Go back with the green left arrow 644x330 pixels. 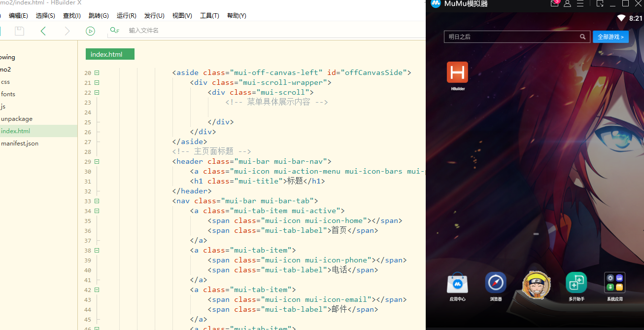point(43,31)
